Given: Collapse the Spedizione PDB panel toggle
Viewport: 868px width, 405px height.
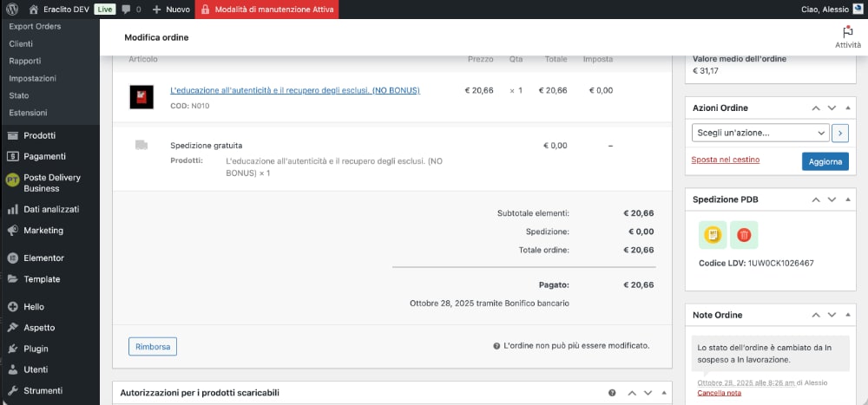Looking at the screenshot, I should coord(847,199).
